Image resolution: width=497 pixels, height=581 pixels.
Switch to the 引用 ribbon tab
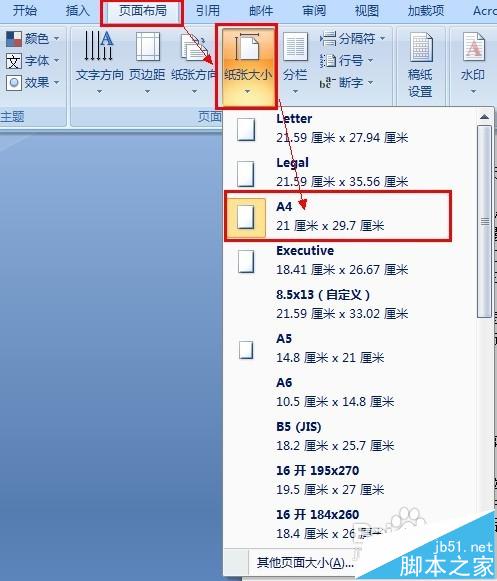pos(208,11)
